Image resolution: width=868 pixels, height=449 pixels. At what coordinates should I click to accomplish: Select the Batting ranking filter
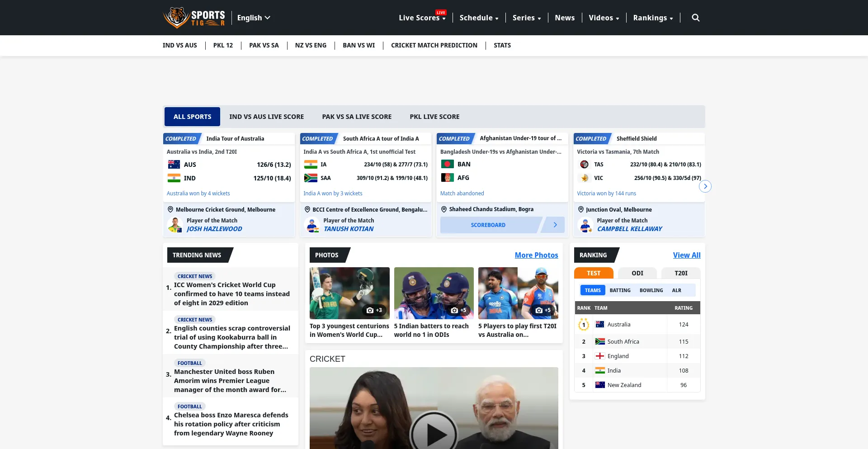pyautogui.click(x=620, y=290)
